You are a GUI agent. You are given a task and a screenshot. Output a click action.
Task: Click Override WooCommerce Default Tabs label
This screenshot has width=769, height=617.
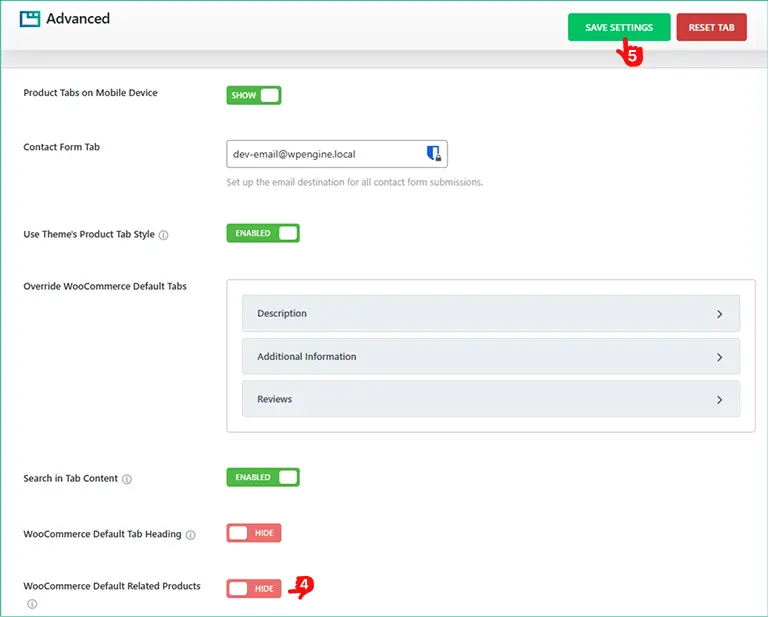click(x=105, y=286)
